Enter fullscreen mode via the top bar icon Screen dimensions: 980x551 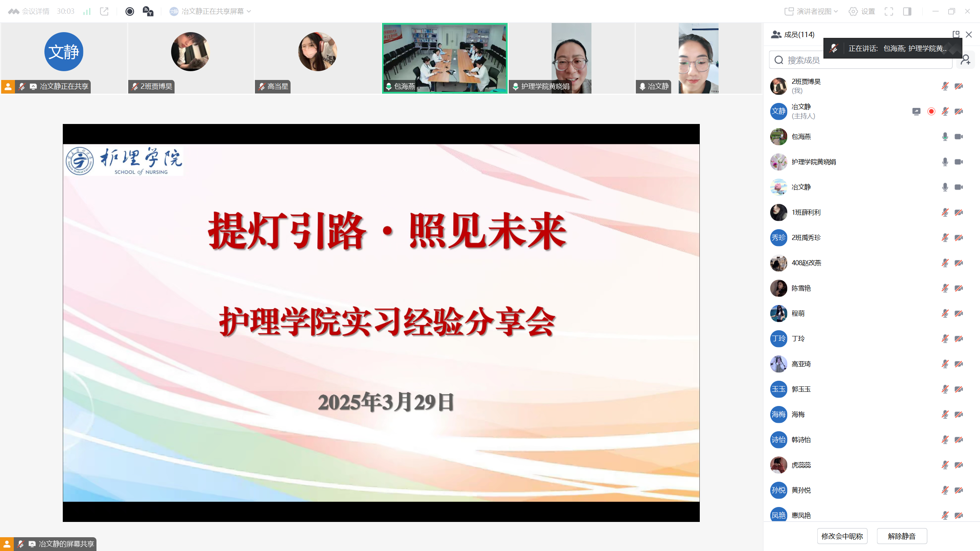click(889, 11)
